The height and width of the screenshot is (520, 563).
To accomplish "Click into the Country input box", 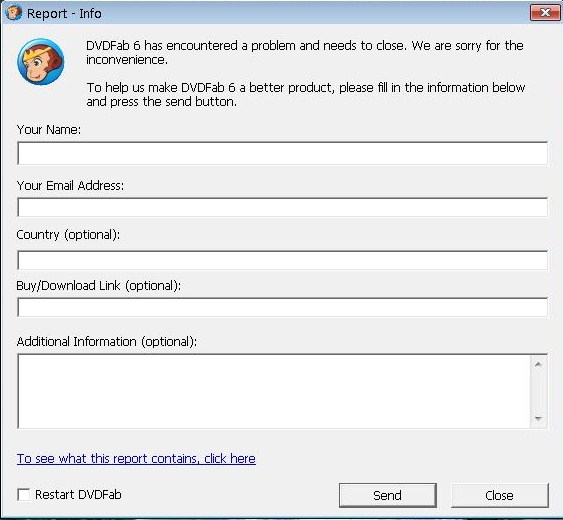I will click(283, 260).
